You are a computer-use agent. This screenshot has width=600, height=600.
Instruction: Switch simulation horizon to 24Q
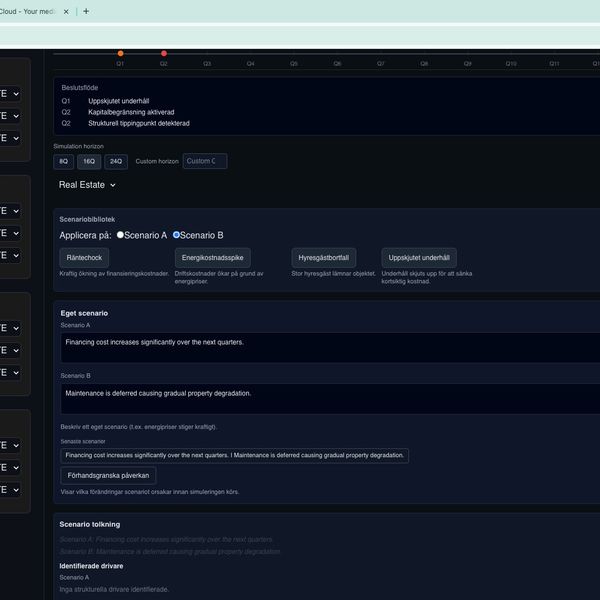click(x=116, y=161)
